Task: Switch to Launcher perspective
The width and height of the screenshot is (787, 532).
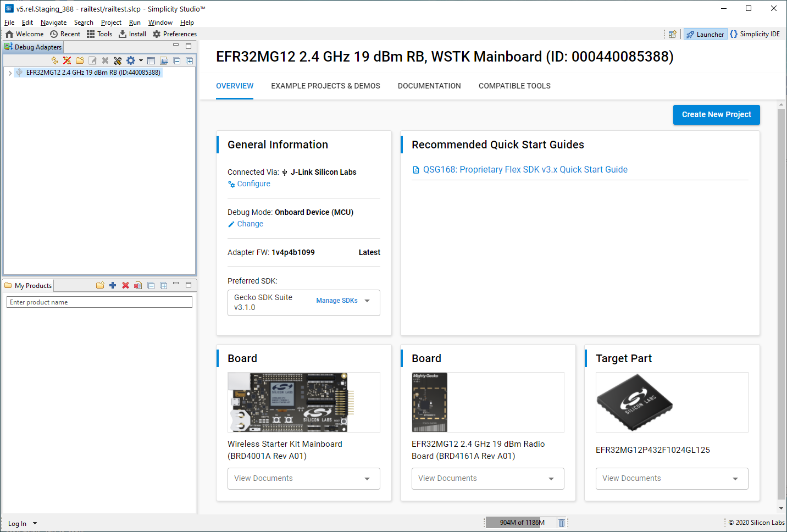Action: pos(705,34)
